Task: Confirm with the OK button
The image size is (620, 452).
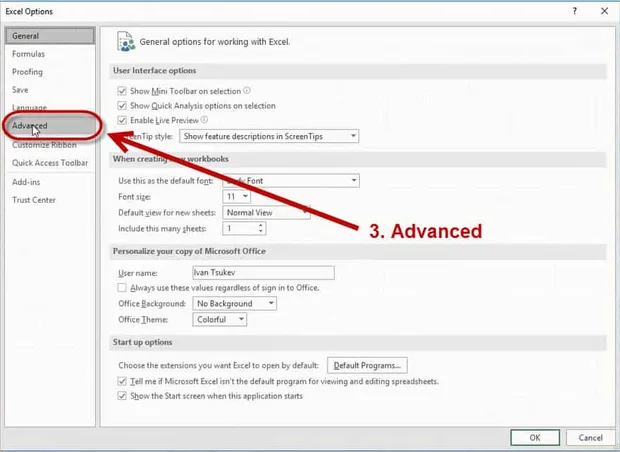Action: [x=535, y=438]
